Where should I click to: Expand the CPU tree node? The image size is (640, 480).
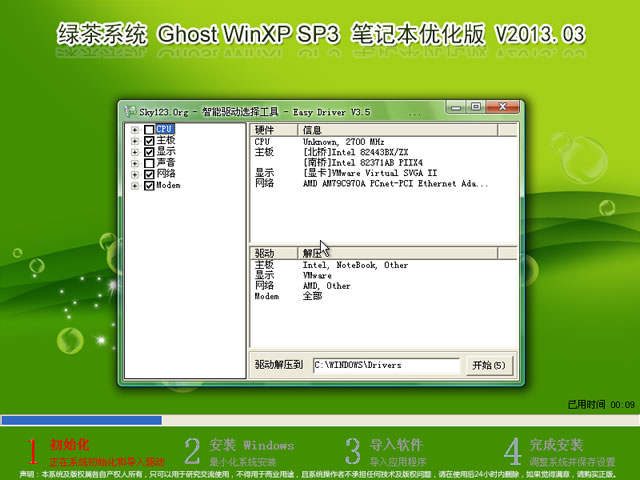(x=135, y=130)
